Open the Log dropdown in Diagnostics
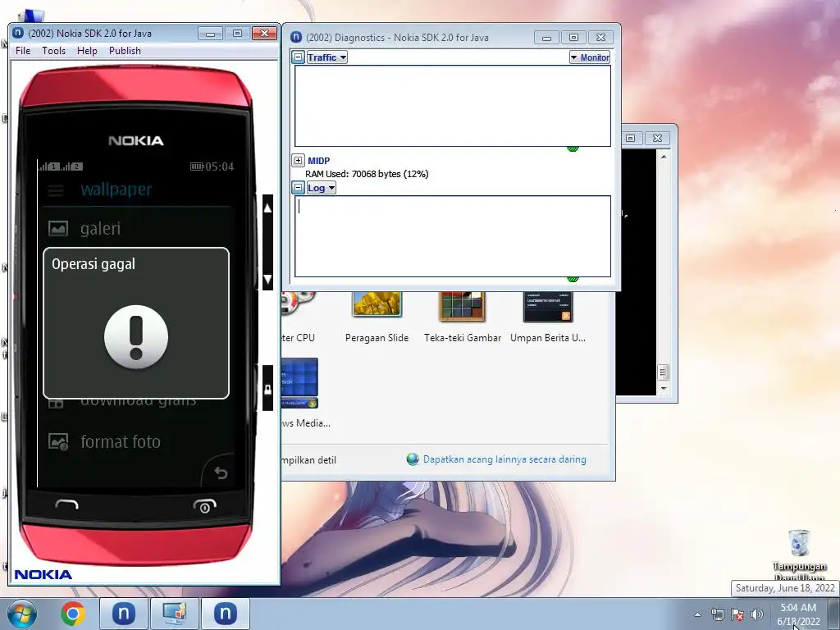840x630 pixels. click(x=321, y=188)
